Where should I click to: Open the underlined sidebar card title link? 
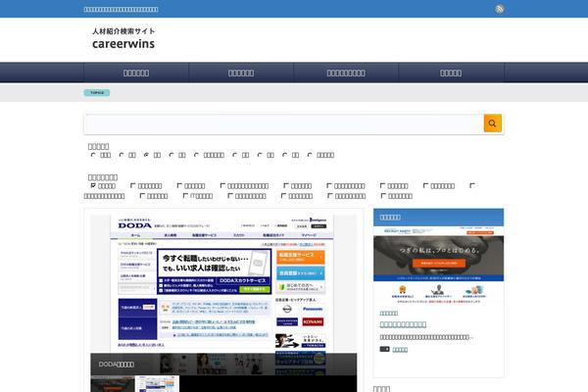(403, 324)
